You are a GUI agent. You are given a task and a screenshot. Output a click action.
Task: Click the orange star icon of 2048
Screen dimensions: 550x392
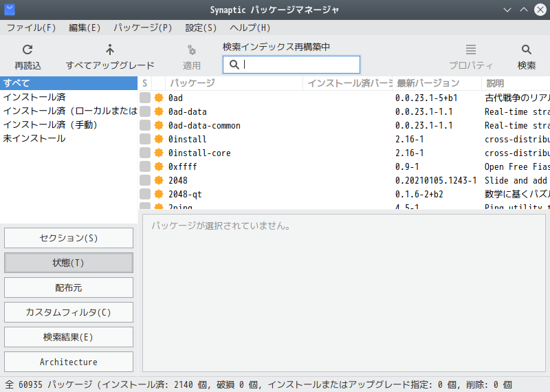(159, 180)
